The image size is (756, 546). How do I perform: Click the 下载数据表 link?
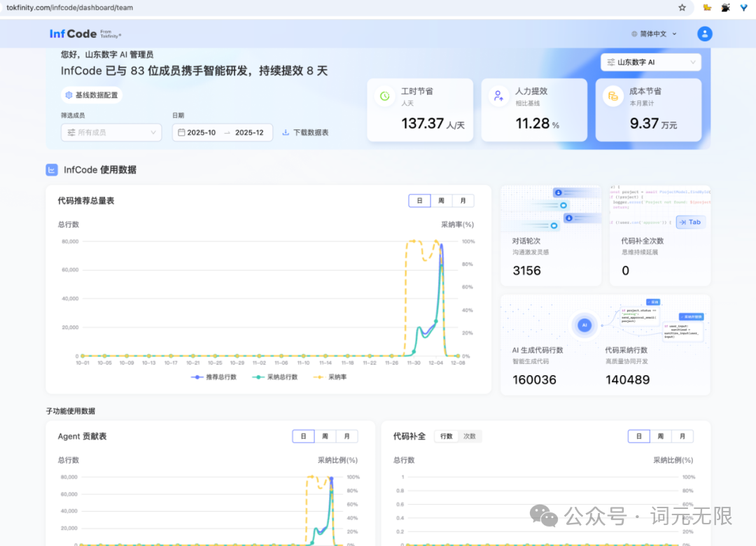point(305,132)
